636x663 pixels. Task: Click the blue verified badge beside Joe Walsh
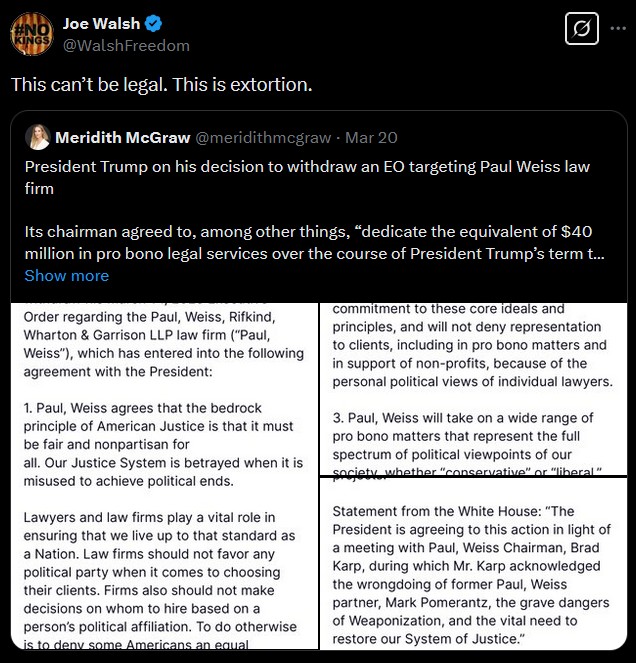point(154,24)
